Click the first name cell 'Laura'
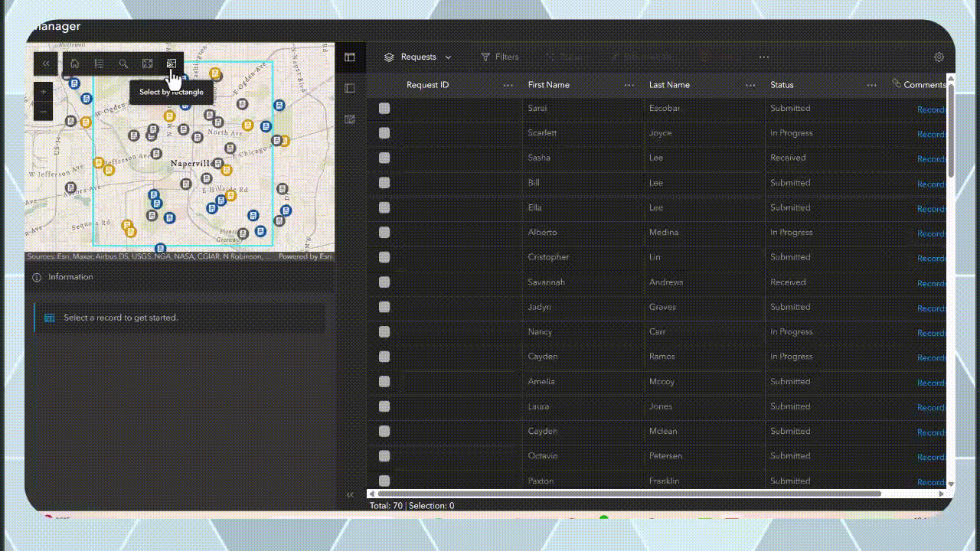Image resolution: width=980 pixels, height=551 pixels. [538, 406]
